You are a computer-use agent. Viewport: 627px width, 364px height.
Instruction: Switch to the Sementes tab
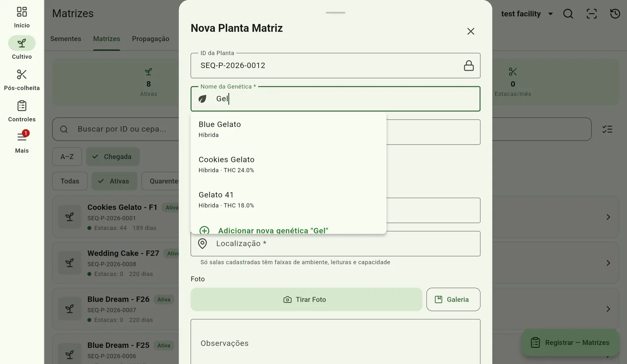(x=66, y=39)
